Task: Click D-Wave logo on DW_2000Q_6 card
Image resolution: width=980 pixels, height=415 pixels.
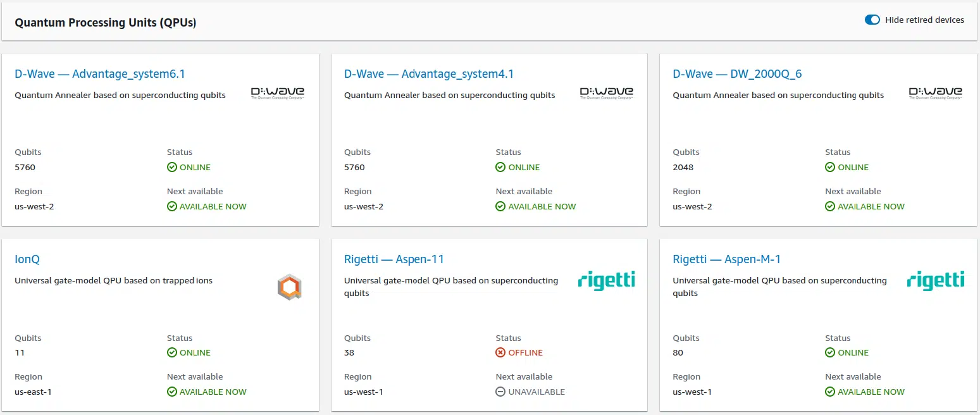Action: [x=936, y=93]
